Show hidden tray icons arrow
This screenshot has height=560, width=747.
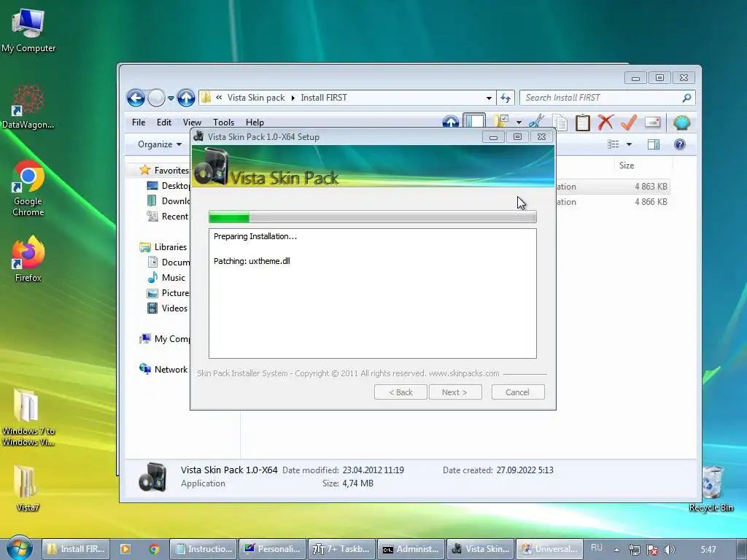[616, 550]
